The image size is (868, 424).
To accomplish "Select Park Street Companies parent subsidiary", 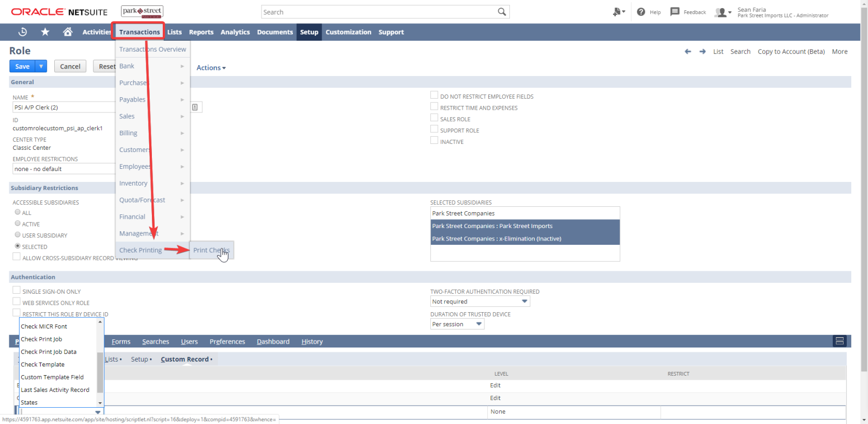I will pyautogui.click(x=525, y=213).
